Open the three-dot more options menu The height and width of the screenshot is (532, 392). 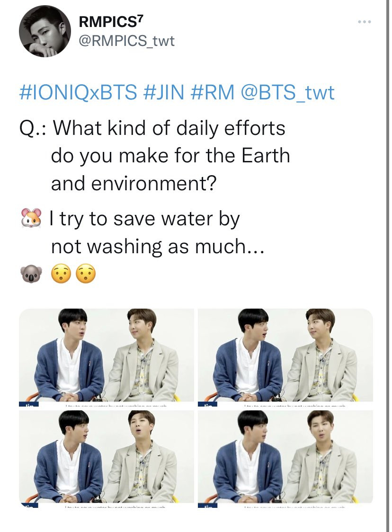click(x=365, y=22)
